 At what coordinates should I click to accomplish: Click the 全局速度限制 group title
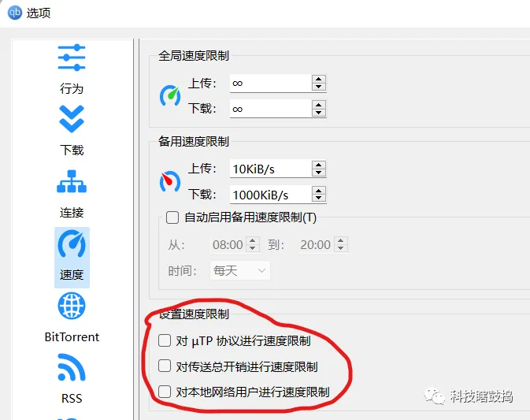[194, 56]
